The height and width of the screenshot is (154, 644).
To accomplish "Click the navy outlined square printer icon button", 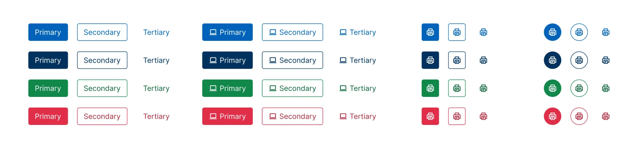I will [x=456, y=60].
